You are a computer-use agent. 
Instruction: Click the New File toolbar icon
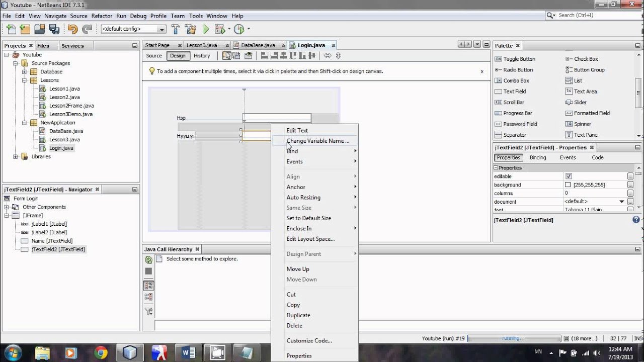tap(11, 29)
